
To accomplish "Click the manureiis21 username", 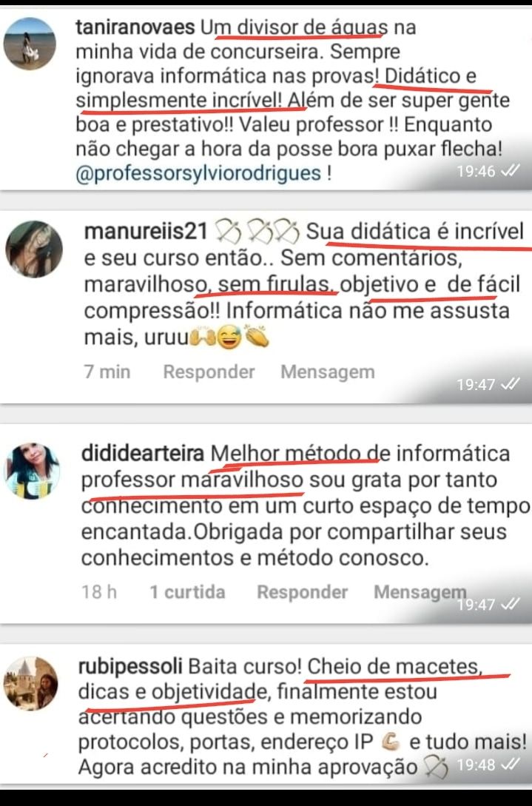I will pos(146,232).
